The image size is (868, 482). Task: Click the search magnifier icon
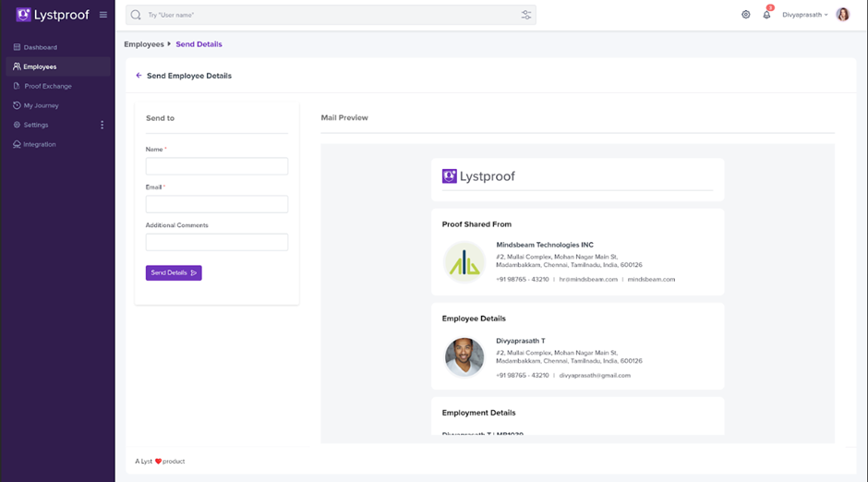point(136,15)
